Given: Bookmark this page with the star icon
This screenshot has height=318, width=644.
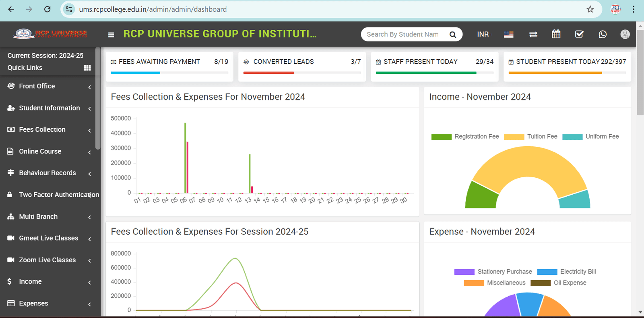Looking at the screenshot, I should pyautogui.click(x=590, y=9).
